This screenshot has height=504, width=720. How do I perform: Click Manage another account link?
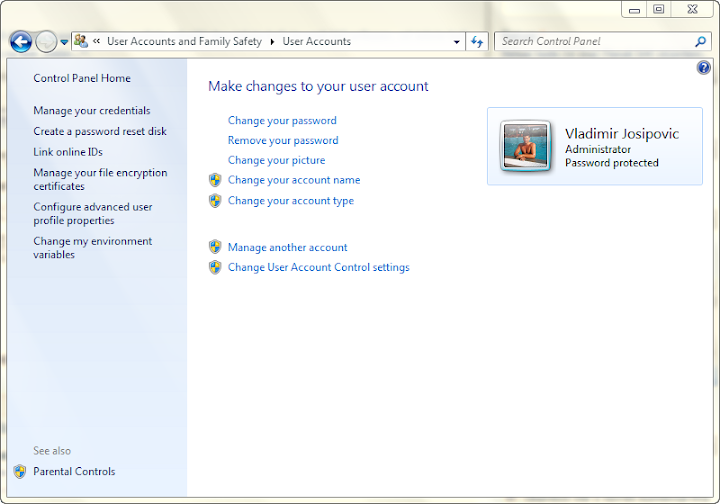point(287,247)
